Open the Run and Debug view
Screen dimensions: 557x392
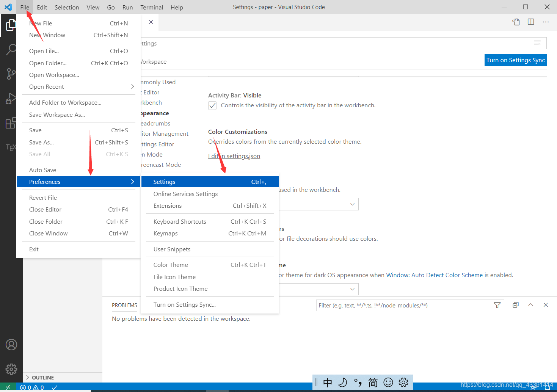tap(11, 99)
